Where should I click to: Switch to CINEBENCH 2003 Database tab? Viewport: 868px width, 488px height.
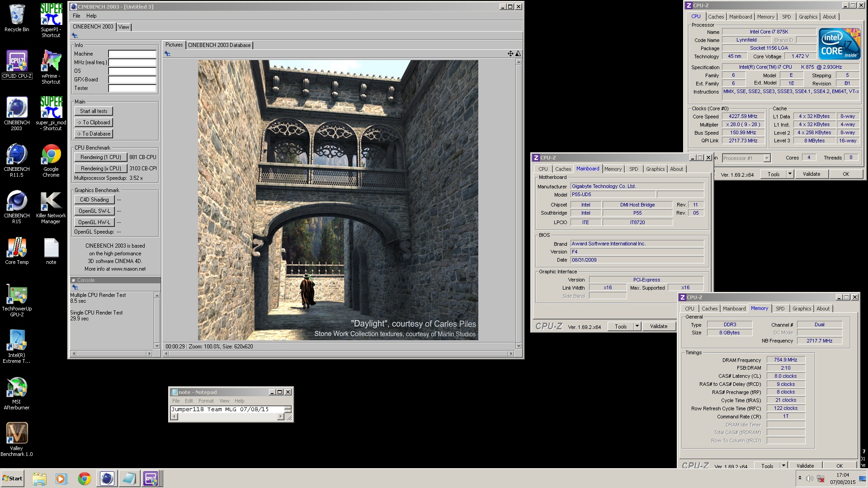pos(219,45)
